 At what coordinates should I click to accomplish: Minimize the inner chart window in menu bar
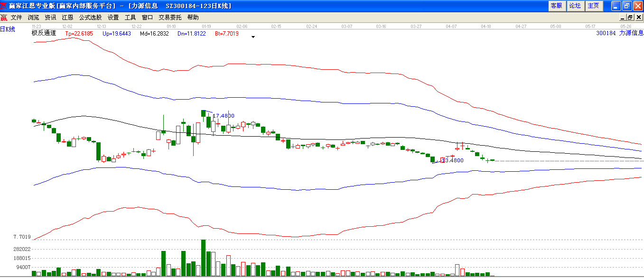tap(623, 17)
